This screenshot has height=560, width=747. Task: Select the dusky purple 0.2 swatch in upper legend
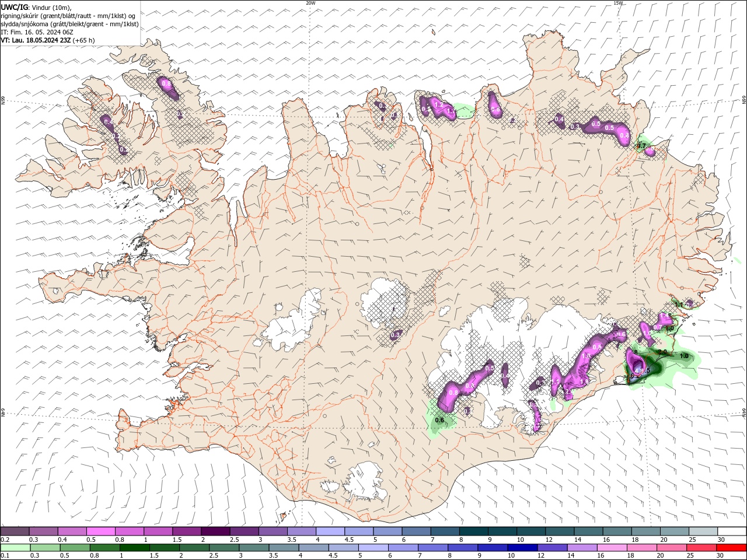[15, 531]
